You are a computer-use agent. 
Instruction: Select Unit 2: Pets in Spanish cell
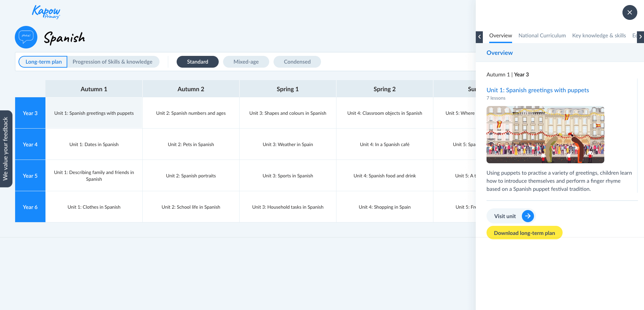click(x=191, y=144)
